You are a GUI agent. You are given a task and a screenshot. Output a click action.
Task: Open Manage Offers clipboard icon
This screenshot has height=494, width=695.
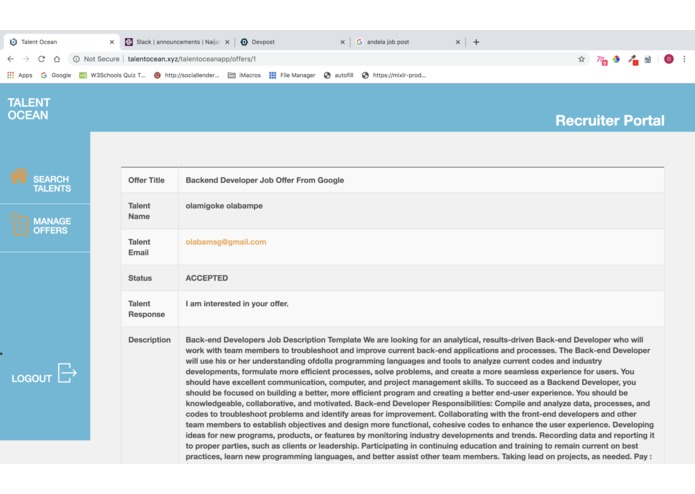pyautogui.click(x=19, y=224)
